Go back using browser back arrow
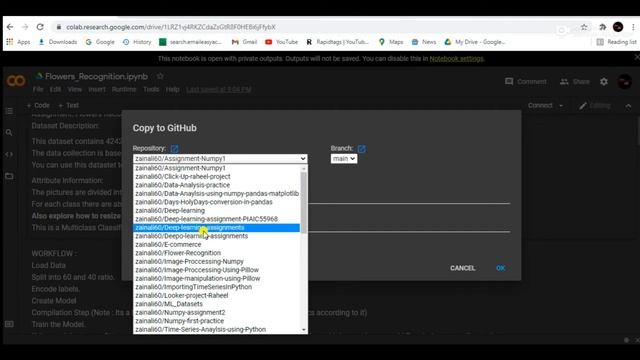640x360 pixels. tap(10, 27)
